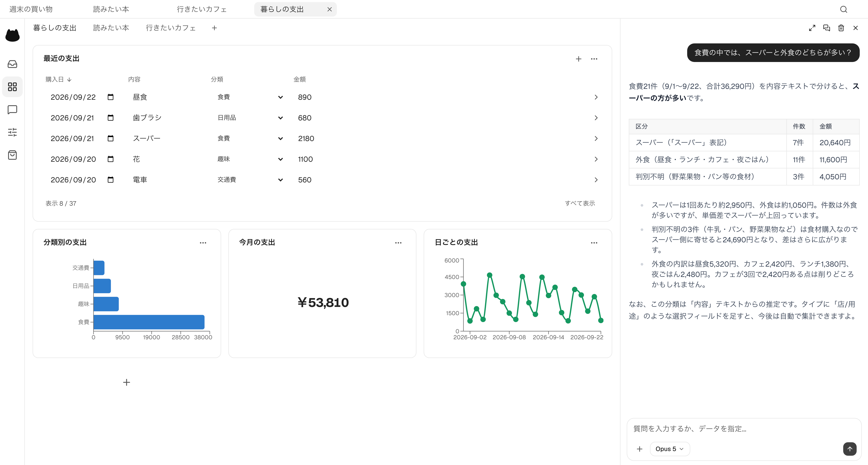
Task: Open the 日ごとの支出 card more options menu
Action: tap(594, 243)
